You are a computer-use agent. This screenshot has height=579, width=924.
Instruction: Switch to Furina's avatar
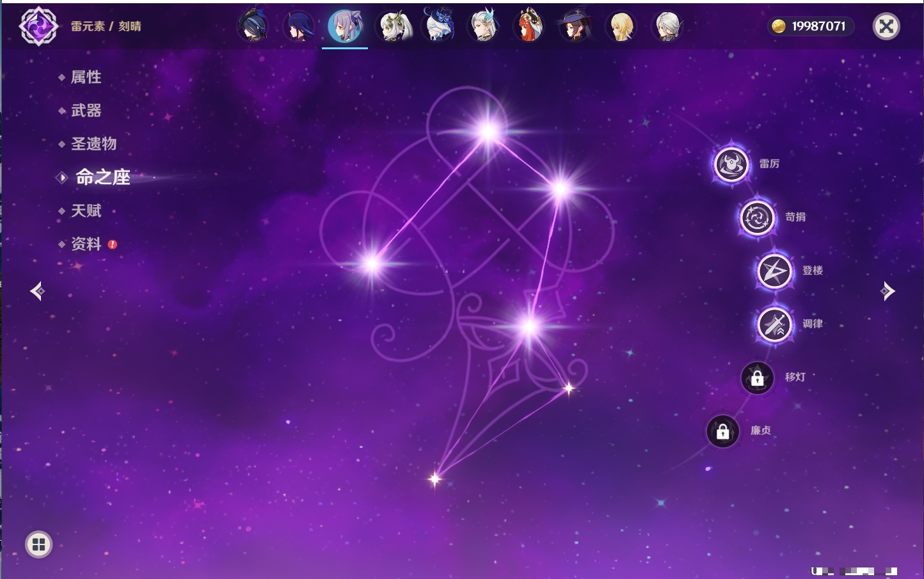439,26
